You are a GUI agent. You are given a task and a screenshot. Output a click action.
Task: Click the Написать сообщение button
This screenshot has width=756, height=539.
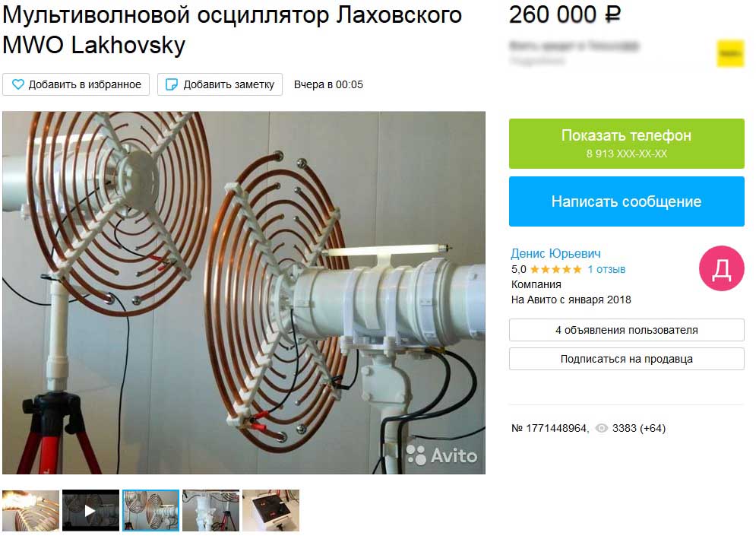tap(626, 201)
